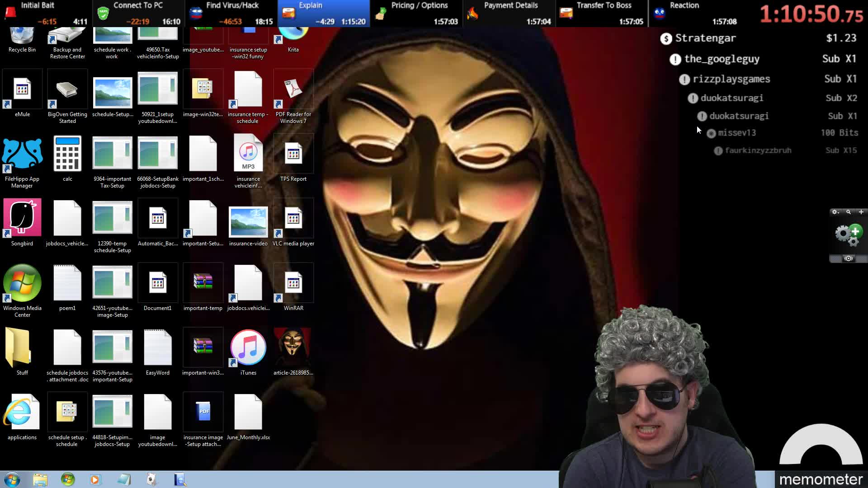868x488 pixels.
Task: Open the insurance temp - schedule shortcut
Action: 248,89
